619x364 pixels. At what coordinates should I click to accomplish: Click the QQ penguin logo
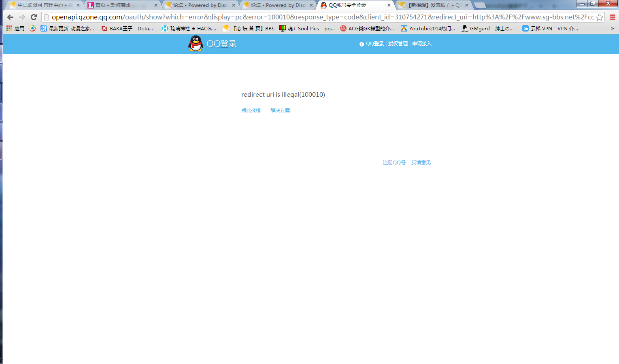196,44
